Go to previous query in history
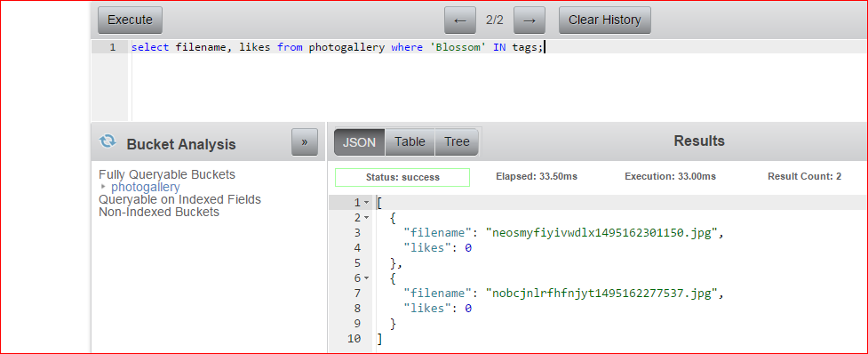 click(x=460, y=20)
